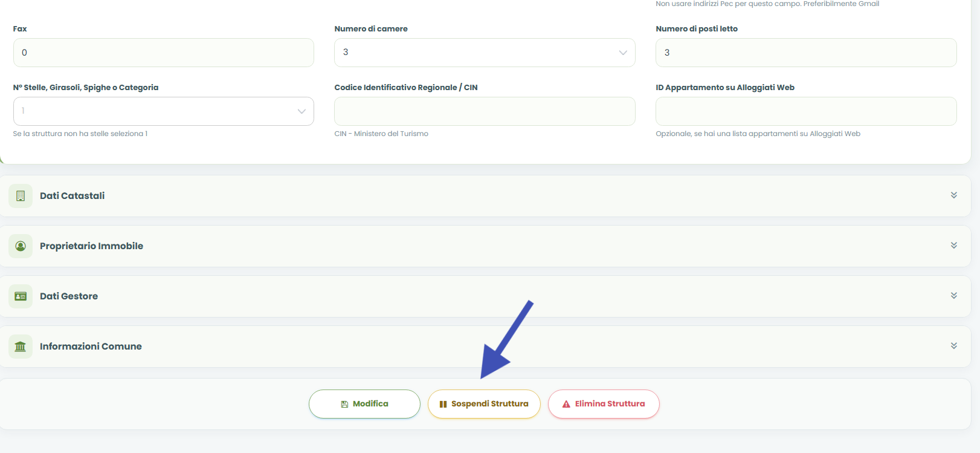Expand Proprietario Immobile section chevron
Screen dimensions: 980x453
tap(954, 246)
